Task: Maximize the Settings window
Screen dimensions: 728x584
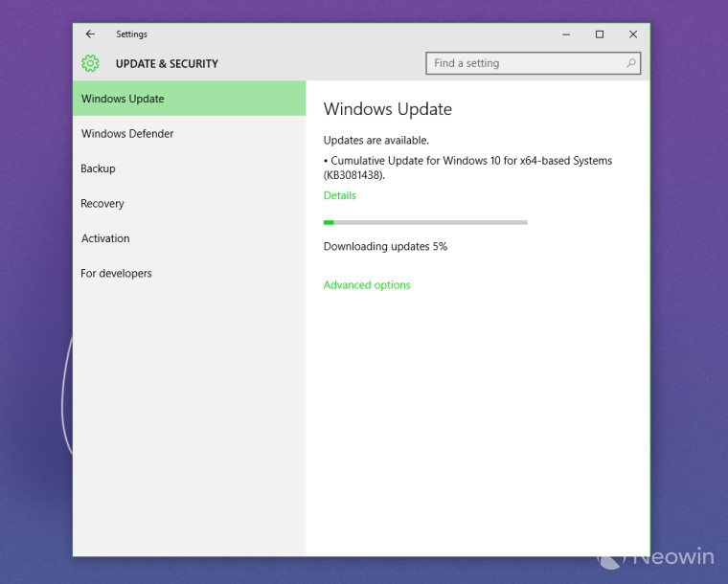Action: 600,34
